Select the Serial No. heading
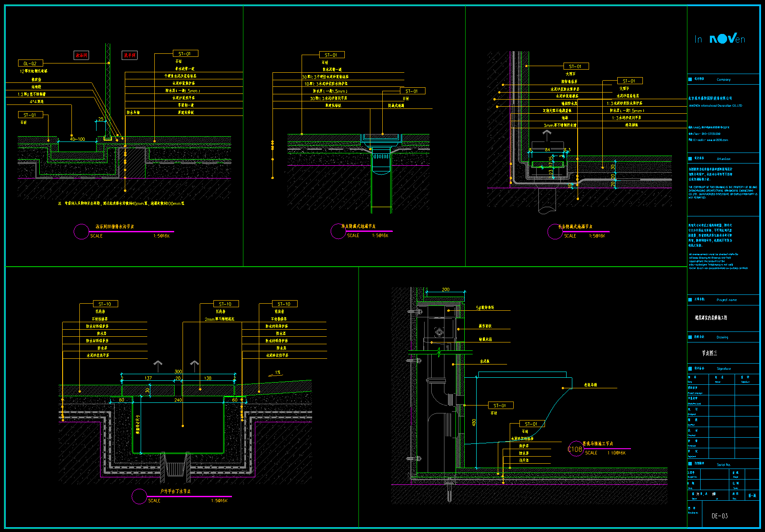Viewport: 765px width, 532px height. (724, 465)
